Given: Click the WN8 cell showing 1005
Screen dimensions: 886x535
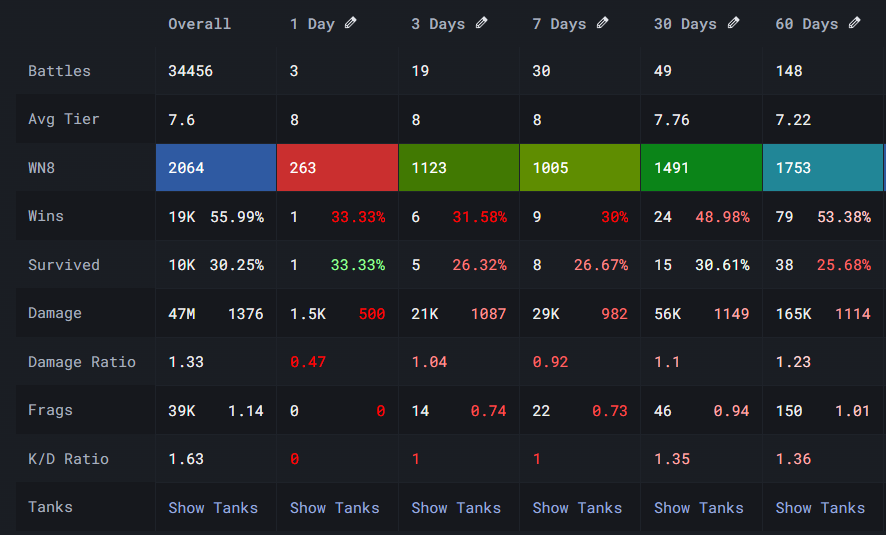Looking at the screenshot, I should pyautogui.click(x=579, y=168).
